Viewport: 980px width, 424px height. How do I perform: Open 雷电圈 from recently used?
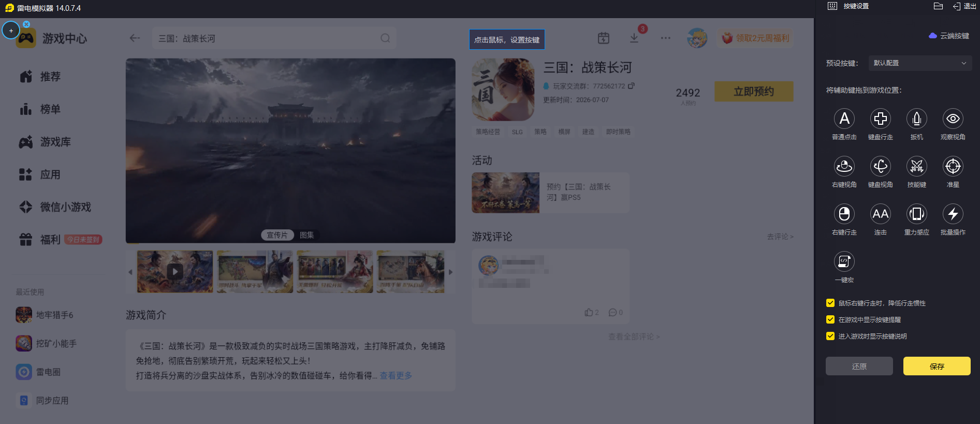click(x=39, y=372)
